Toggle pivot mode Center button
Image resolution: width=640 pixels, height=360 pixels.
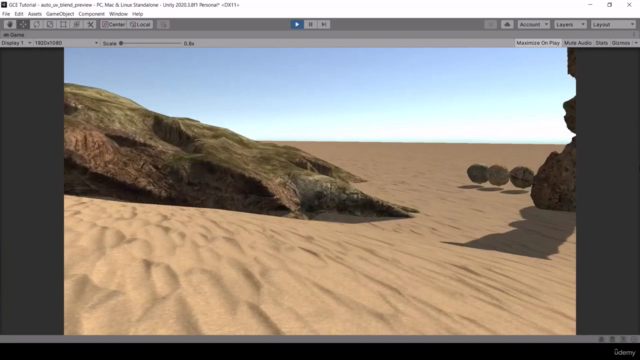point(113,24)
